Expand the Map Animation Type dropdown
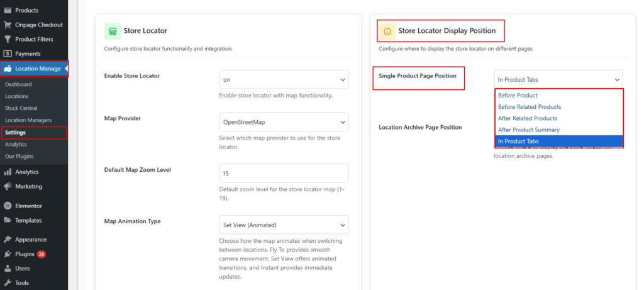The image size is (644, 290). tap(284, 225)
